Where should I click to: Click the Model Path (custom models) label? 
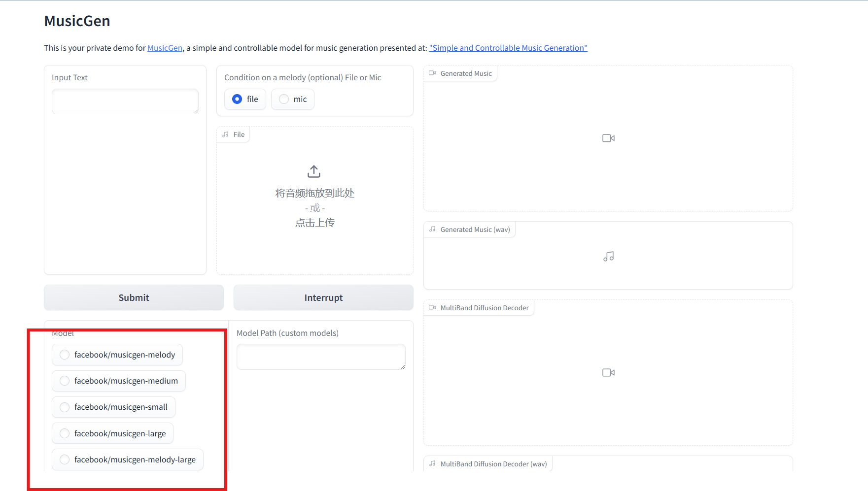coord(287,333)
